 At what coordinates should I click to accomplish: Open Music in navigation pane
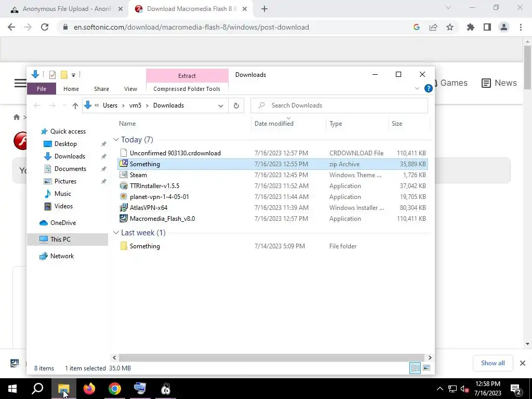[x=62, y=194]
